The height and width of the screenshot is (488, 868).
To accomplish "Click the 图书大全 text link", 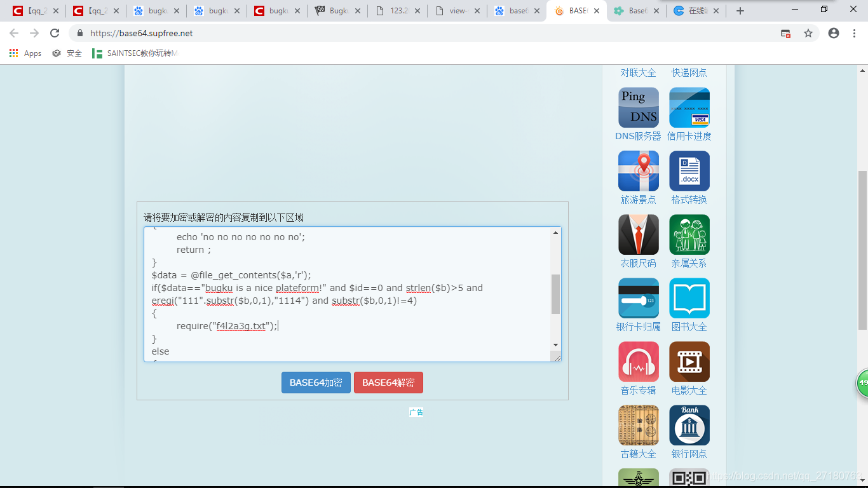I will click(689, 327).
